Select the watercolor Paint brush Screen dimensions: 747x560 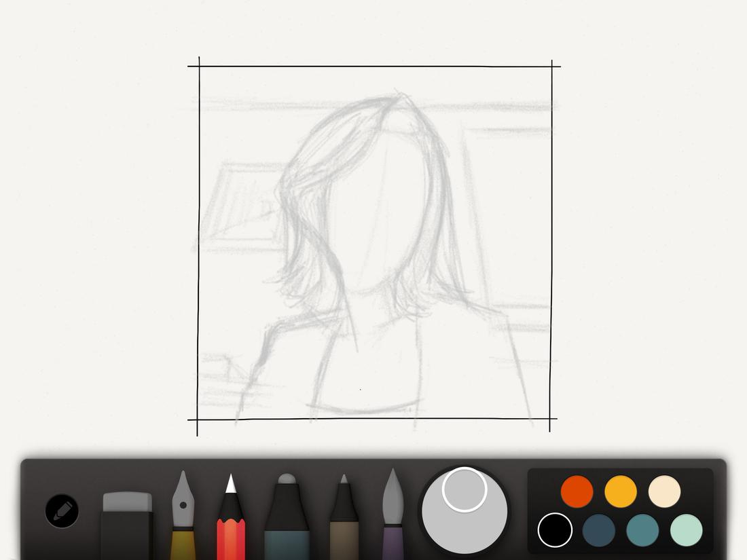(394, 516)
